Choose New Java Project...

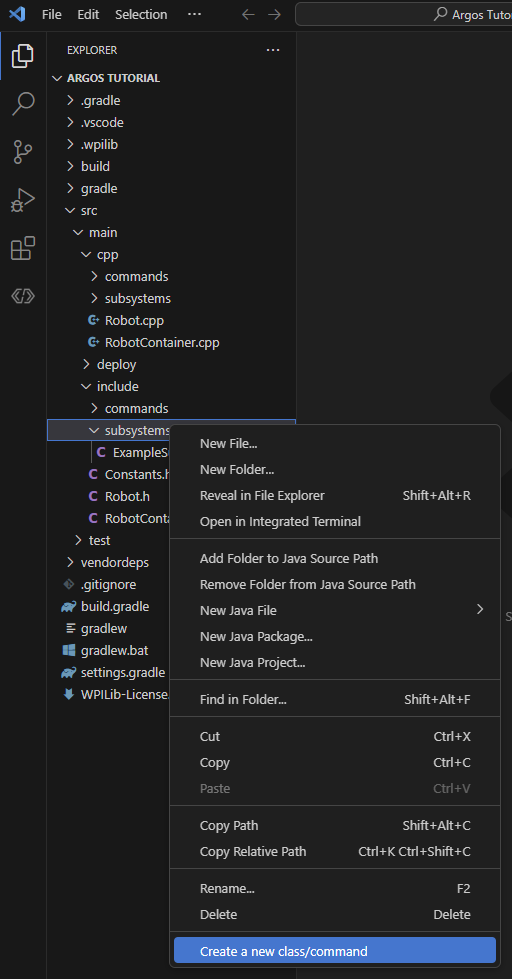coord(335,662)
